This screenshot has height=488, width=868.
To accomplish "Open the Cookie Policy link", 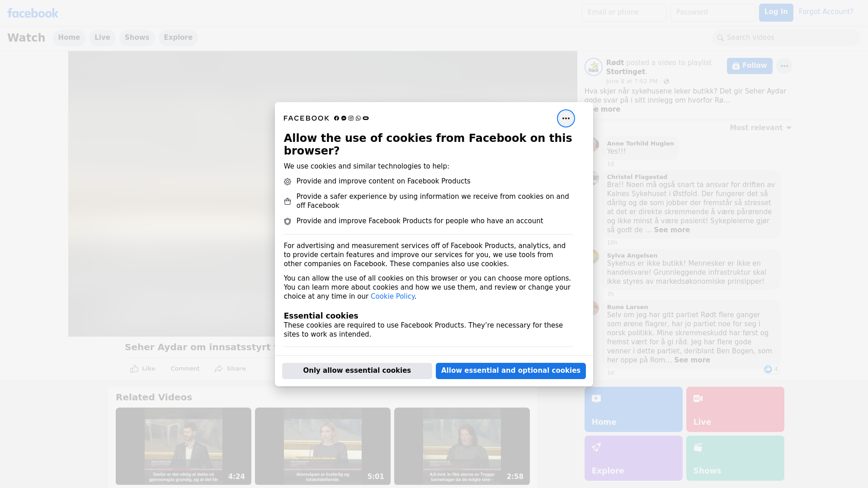I will click(x=392, y=296).
